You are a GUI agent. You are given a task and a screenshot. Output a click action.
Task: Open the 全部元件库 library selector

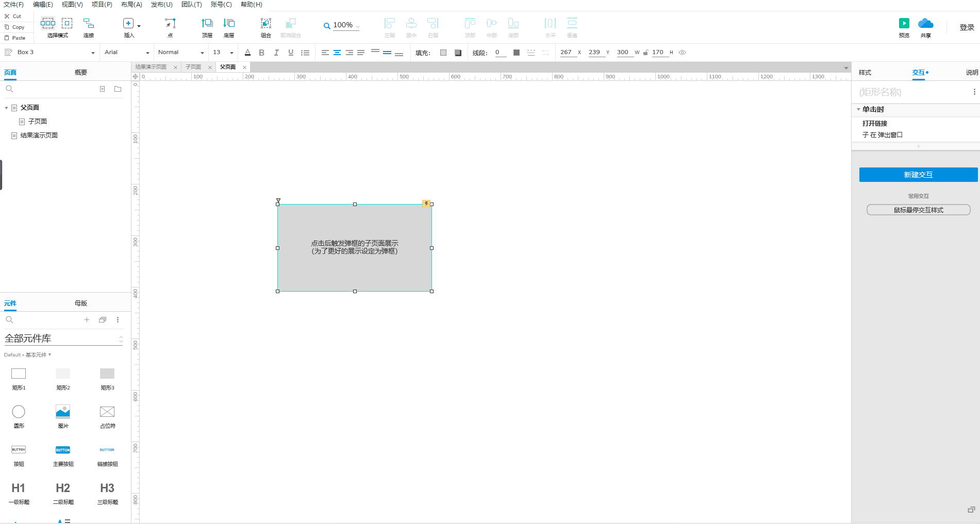[64, 339]
